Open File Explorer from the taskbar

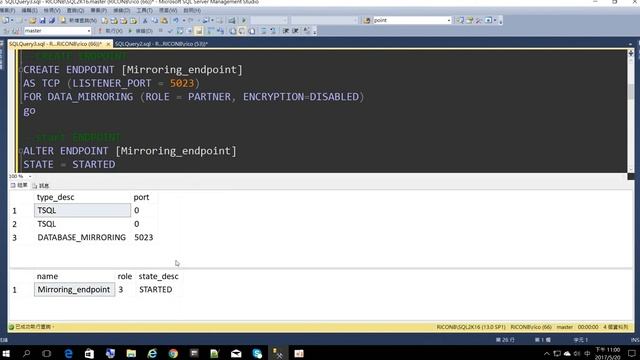[x=131, y=353]
